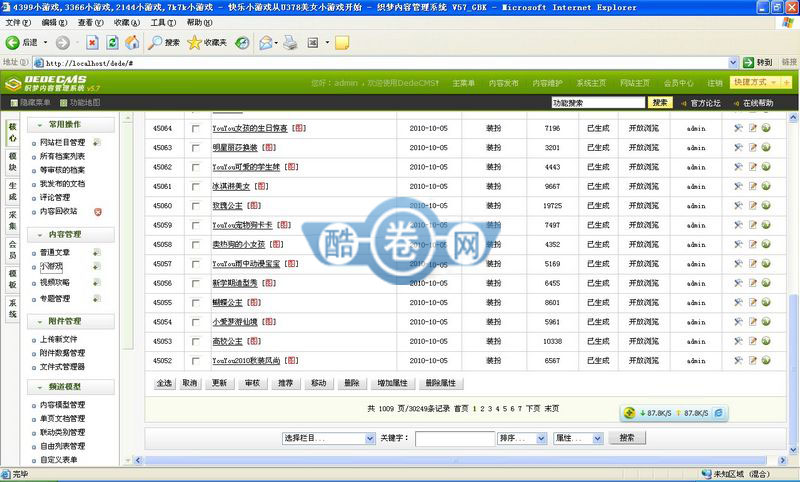Open the 查看(V) menu
This screenshot has width=800, height=482.
pos(90,22)
